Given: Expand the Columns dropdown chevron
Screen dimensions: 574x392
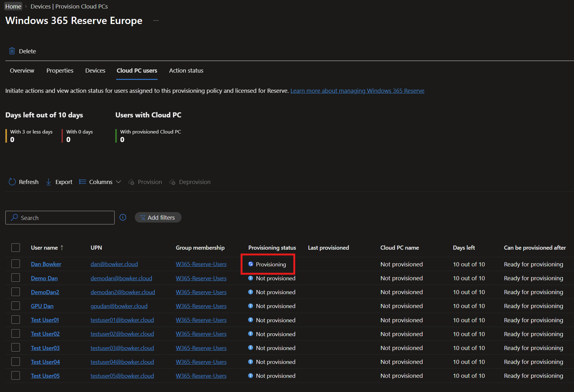Looking at the screenshot, I should tap(118, 182).
